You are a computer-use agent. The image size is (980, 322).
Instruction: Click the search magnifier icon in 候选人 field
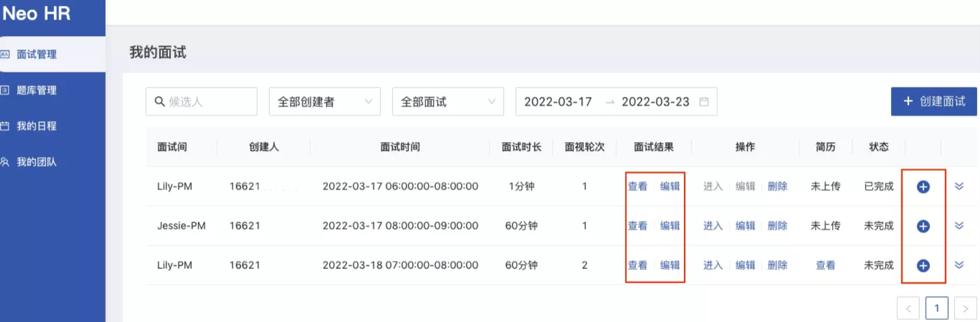pyautogui.click(x=159, y=101)
